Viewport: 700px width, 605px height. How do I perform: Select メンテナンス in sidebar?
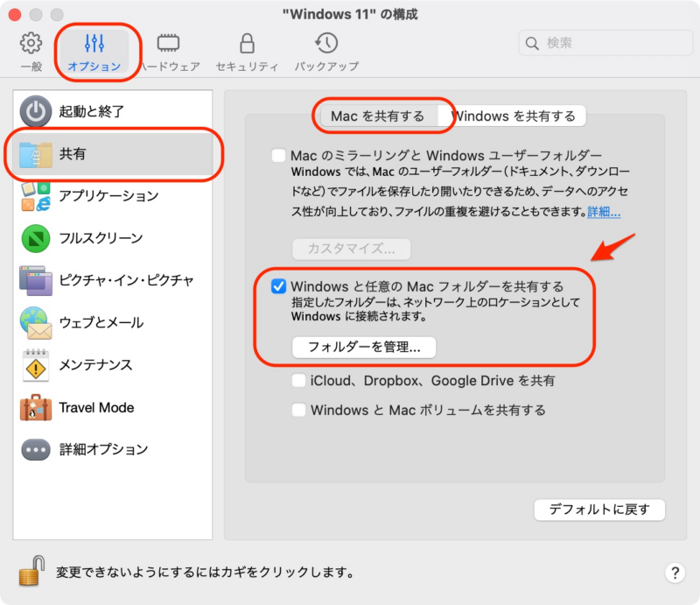pyautogui.click(x=113, y=364)
